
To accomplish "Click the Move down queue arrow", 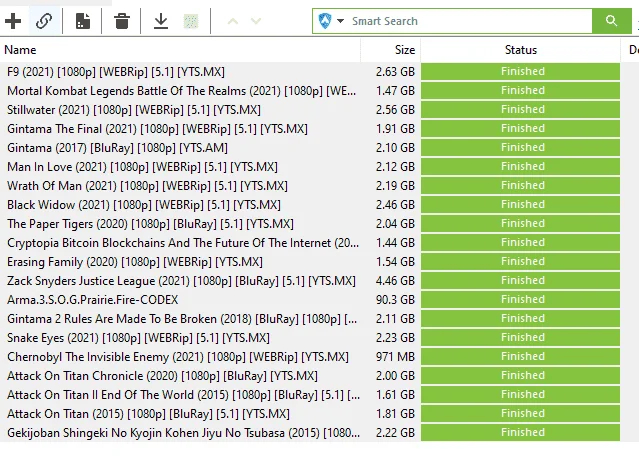I will (256, 21).
